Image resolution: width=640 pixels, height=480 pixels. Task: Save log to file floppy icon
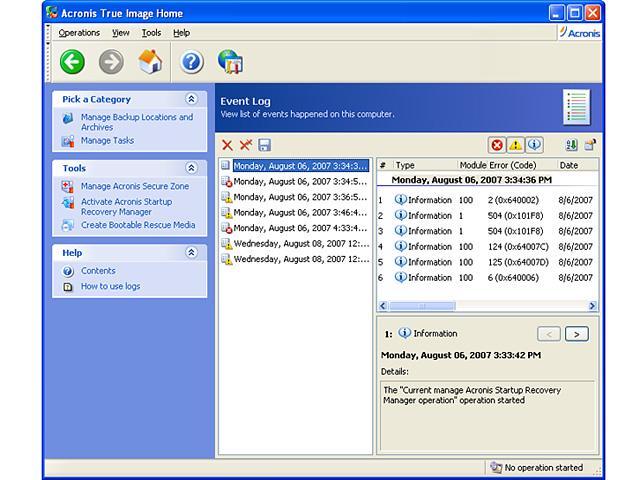(264, 145)
